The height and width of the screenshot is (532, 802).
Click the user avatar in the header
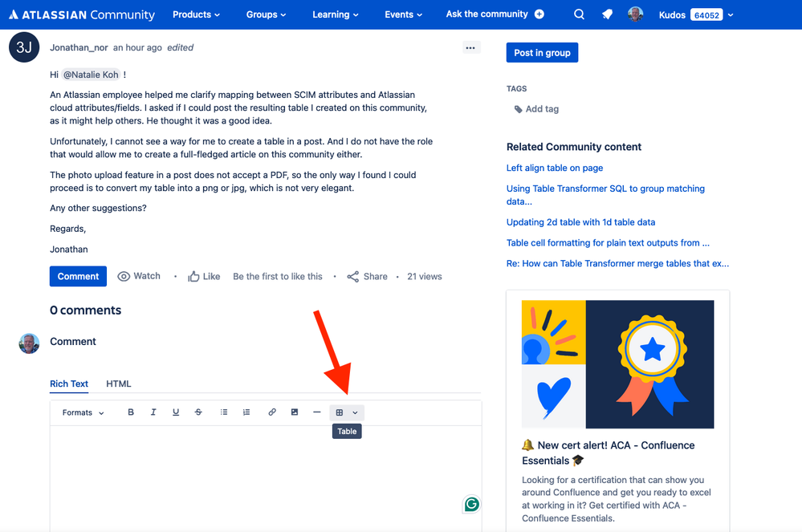point(635,14)
